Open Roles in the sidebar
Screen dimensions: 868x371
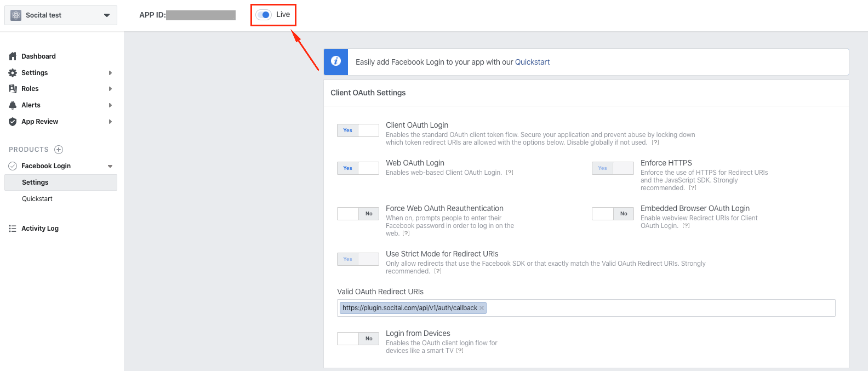tap(30, 89)
